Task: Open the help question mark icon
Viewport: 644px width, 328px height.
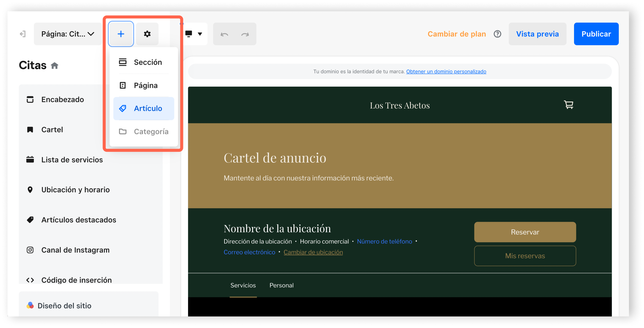Action: 497,34
